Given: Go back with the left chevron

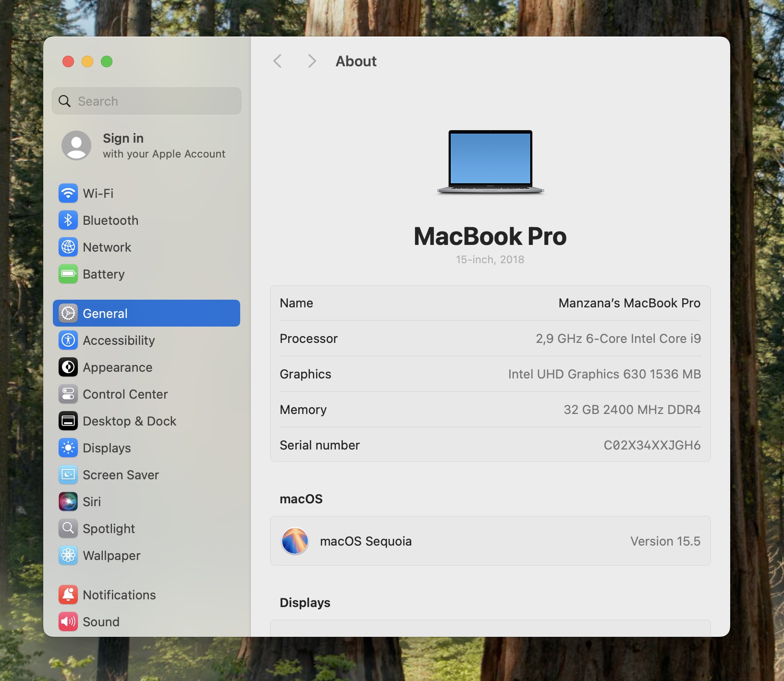Looking at the screenshot, I should [278, 61].
